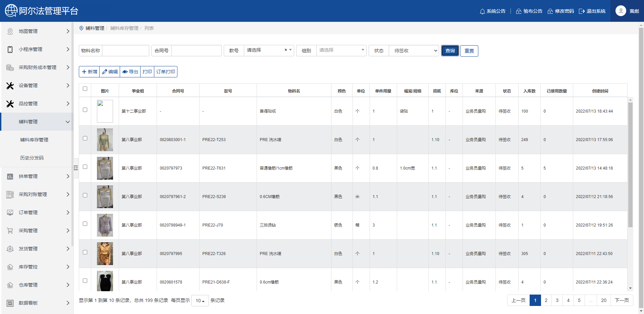644x314 pixels.
Task: Click the user avatar icon
Action: click(621, 11)
